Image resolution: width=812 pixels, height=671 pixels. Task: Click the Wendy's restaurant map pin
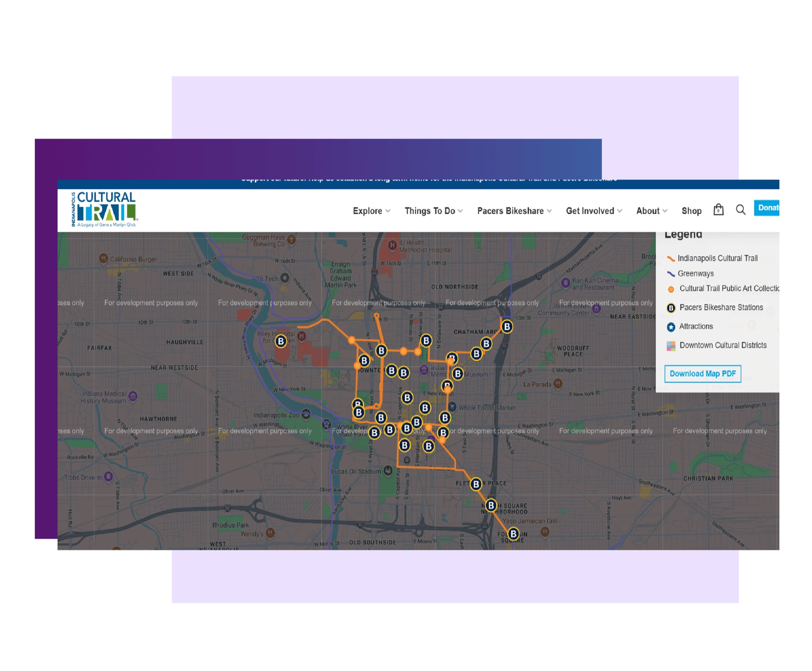pyautogui.click(x=270, y=533)
